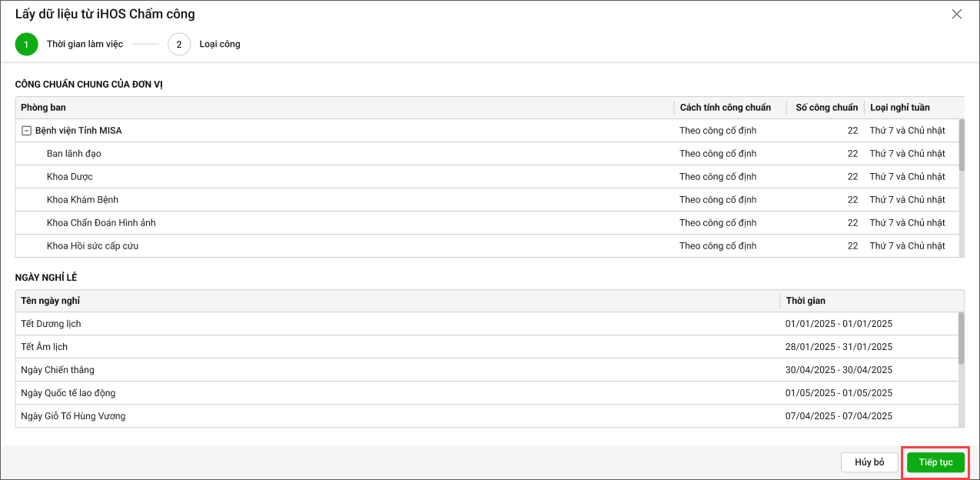
Task: Click the Số công chuẩn column header
Action: point(826,108)
